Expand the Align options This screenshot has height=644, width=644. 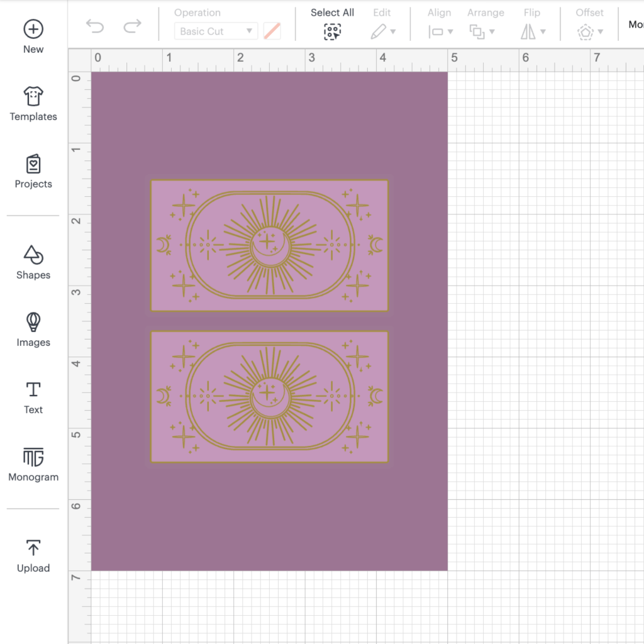[440, 31]
